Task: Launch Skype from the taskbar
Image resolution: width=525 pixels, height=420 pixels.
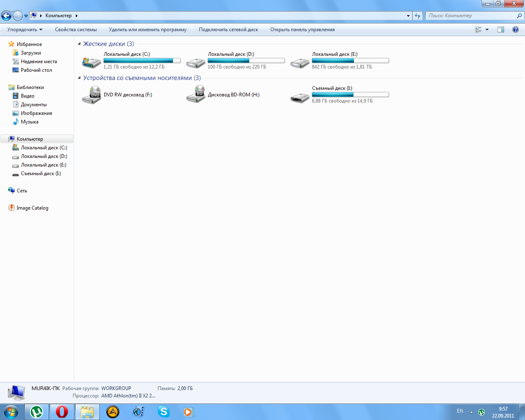Action: pos(164,412)
